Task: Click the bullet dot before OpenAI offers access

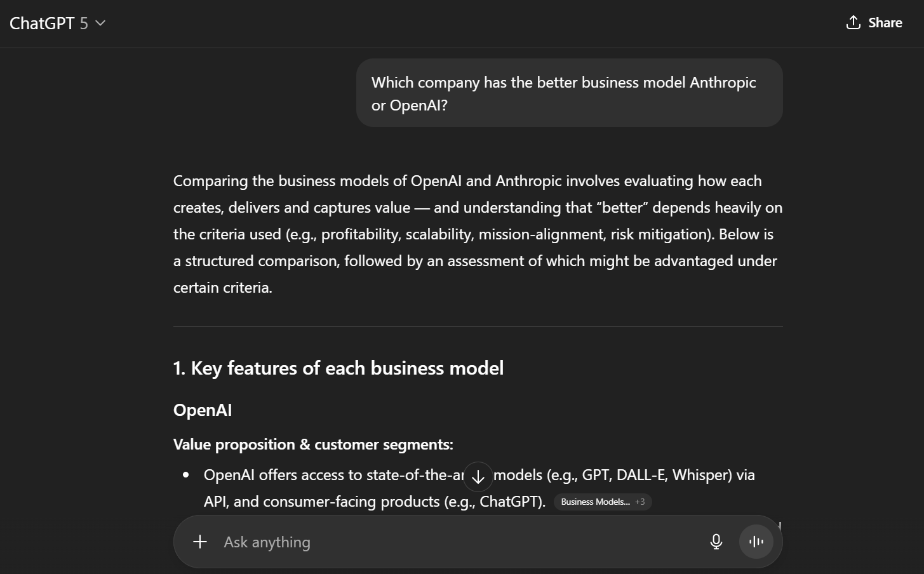Action: click(x=186, y=475)
